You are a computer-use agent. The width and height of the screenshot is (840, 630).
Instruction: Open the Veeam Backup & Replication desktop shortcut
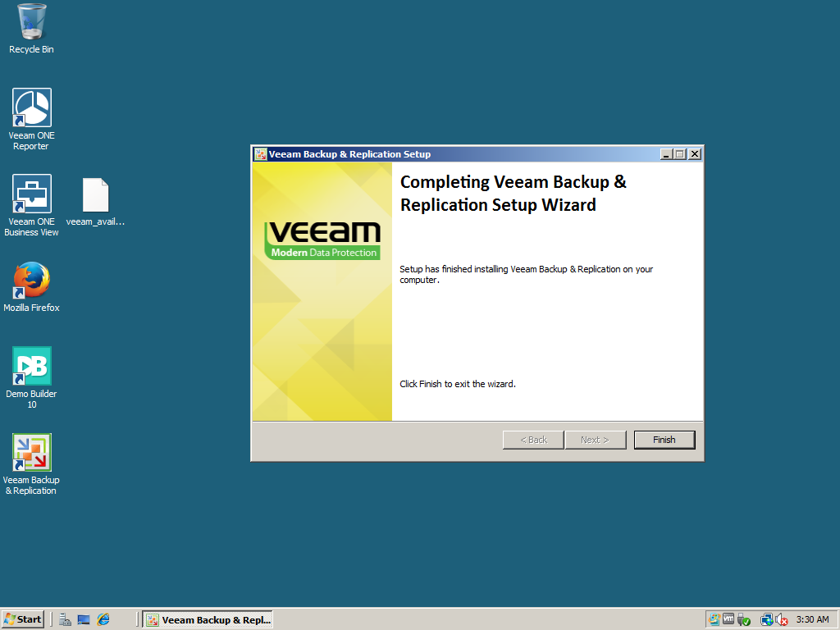tap(31, 453)
